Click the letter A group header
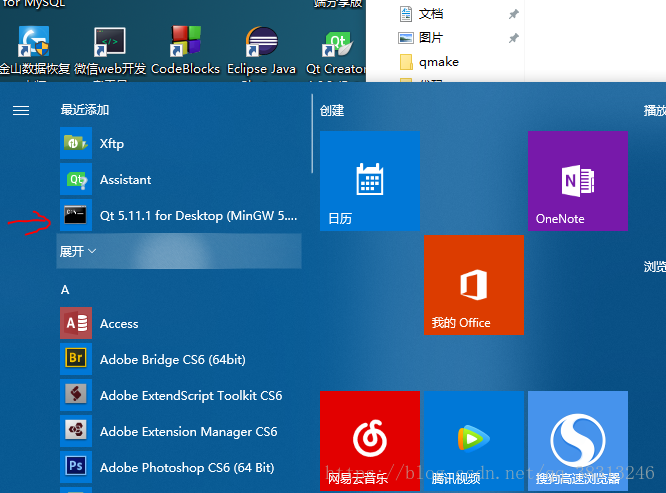The image size is (666, 493). (65, 290)
